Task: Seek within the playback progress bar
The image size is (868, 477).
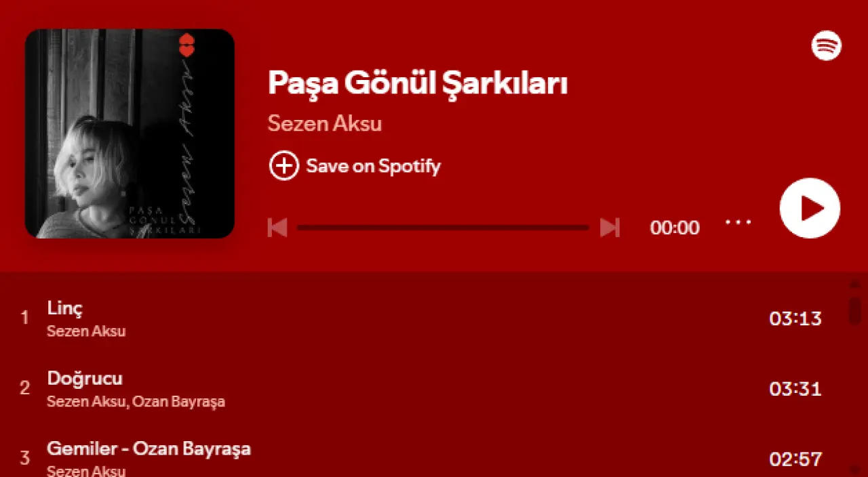Action: (443, 228)
